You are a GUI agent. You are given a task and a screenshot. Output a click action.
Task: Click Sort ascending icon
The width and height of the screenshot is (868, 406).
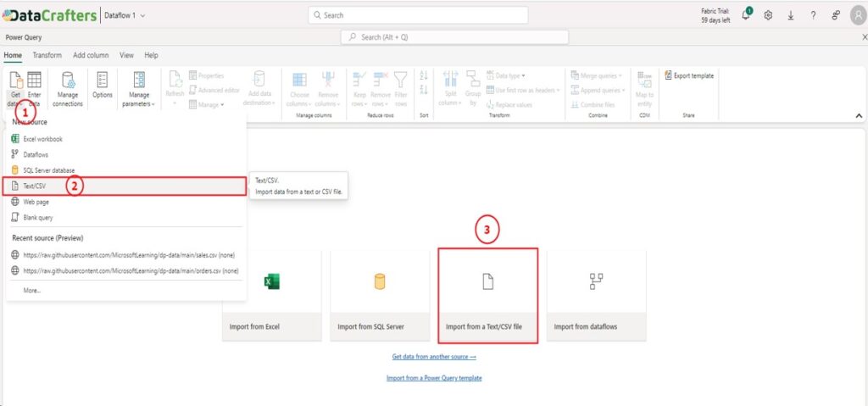click(424, 76)
